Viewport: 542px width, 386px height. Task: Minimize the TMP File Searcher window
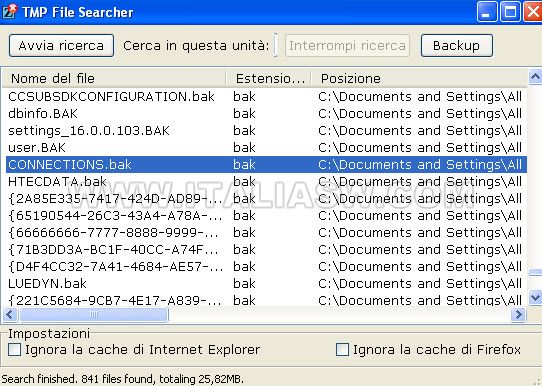(x=487, y=12)
